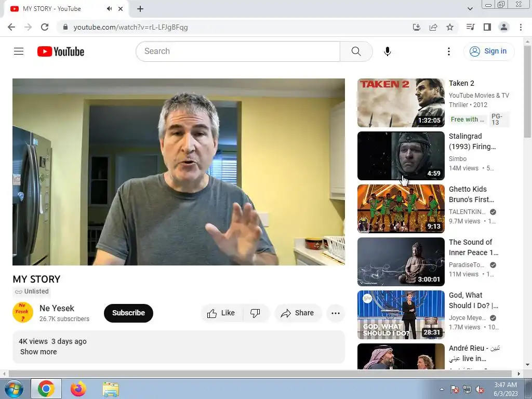Like the video
The image size is (532, 399).
point(221,313)
